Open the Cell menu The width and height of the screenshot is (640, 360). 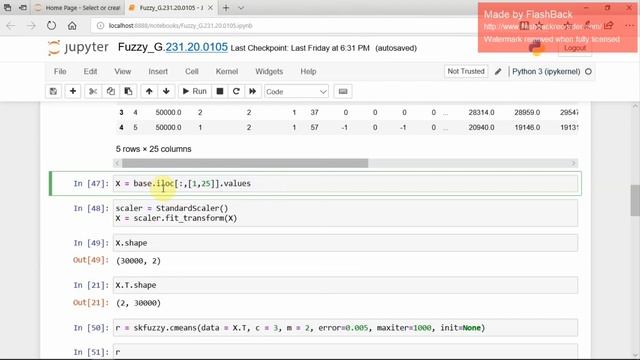[x=191, y=71]
